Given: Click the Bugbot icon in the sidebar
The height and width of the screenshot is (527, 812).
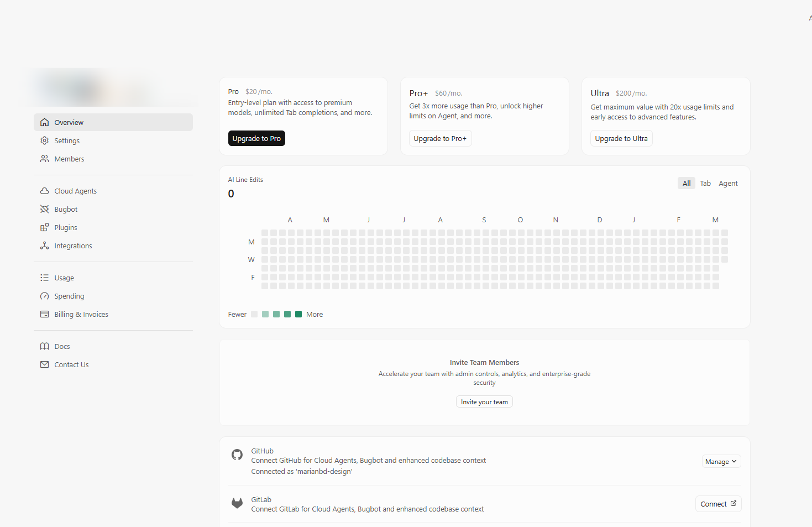Looking at the screenshot, I should (x=45, y=209).
